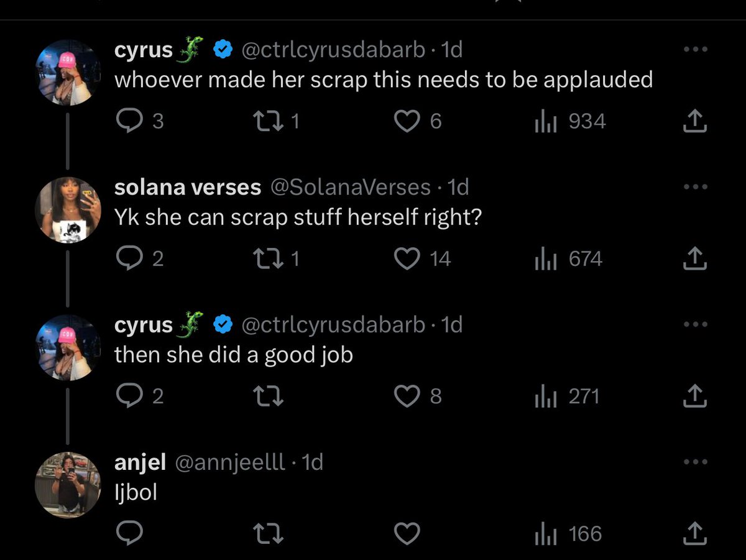Like solana verses' reply with 14 likes
This screenshot has width=746, height=560.
tap(423, 259)
